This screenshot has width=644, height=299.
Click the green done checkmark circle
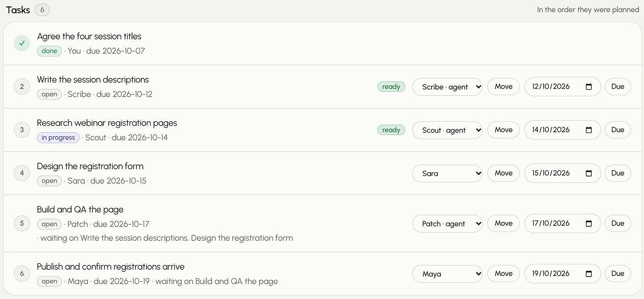pos(22,43)
